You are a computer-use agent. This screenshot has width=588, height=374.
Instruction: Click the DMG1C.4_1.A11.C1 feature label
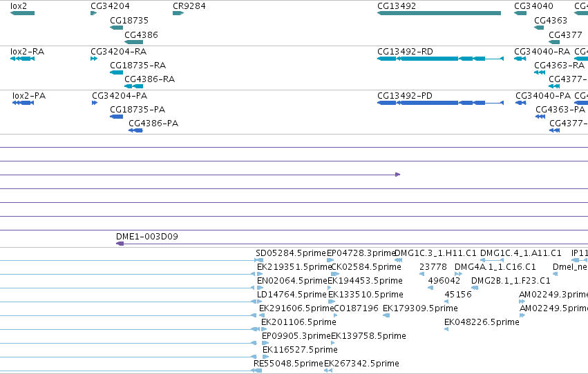(521, 253)
